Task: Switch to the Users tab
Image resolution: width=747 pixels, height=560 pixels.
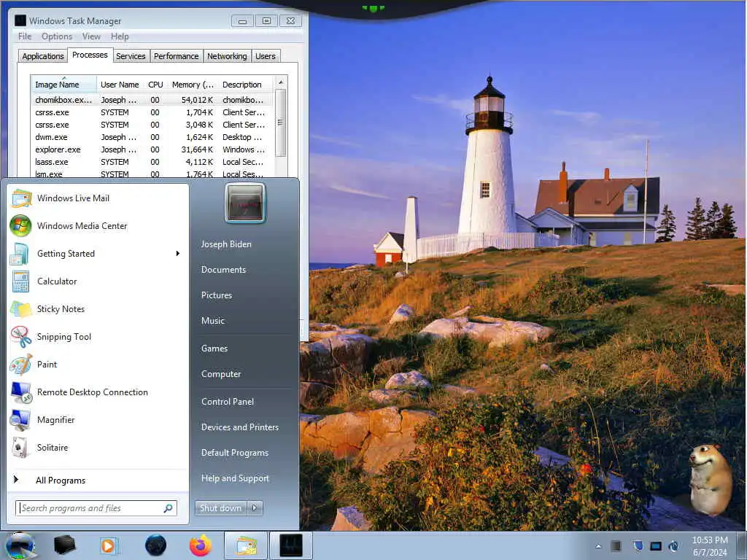Action: [x=266, y=56]
